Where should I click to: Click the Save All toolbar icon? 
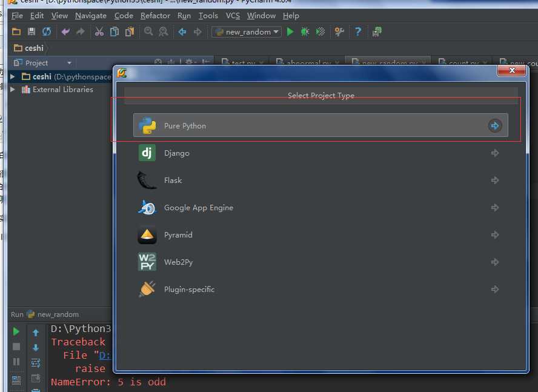(32, 32)
